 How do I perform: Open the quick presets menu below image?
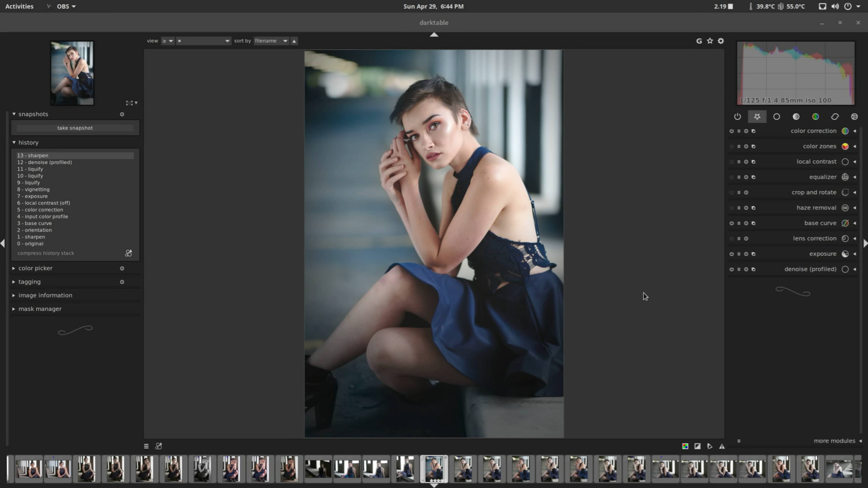[x=146, y=446]
